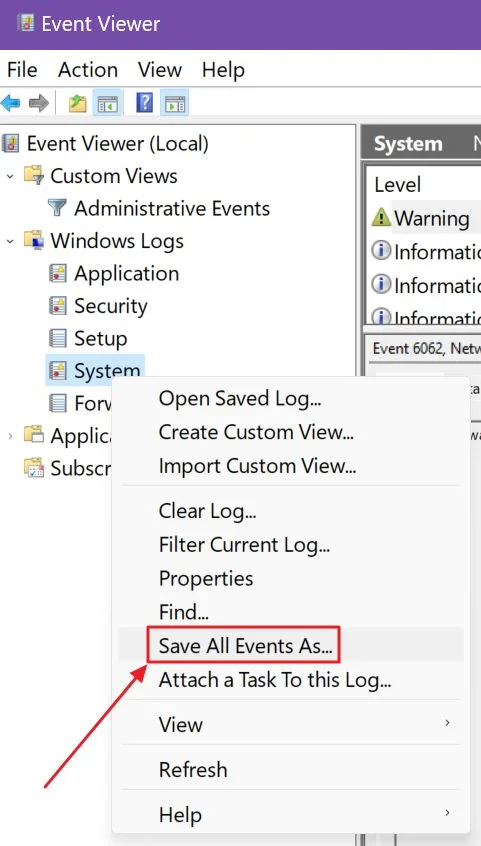This screenshot has width=481, height=846.
Task: Open the Help submenu in context menu
Action: tap(290, 814)
